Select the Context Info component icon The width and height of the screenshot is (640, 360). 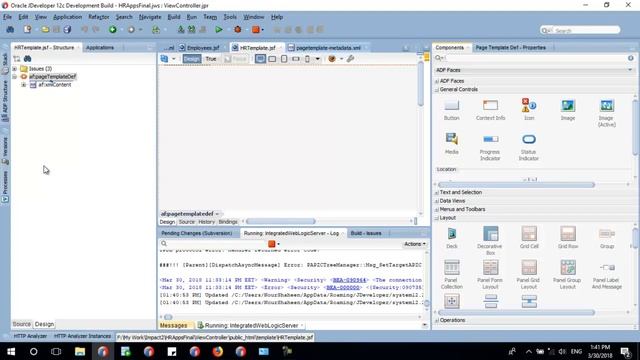[490, 105]
